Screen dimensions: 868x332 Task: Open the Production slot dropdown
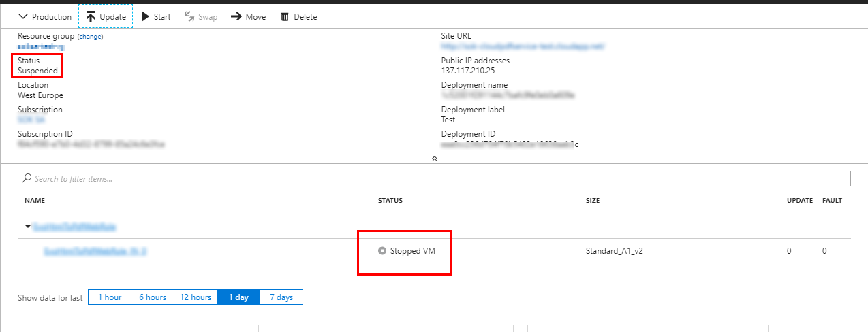point(45,16)
